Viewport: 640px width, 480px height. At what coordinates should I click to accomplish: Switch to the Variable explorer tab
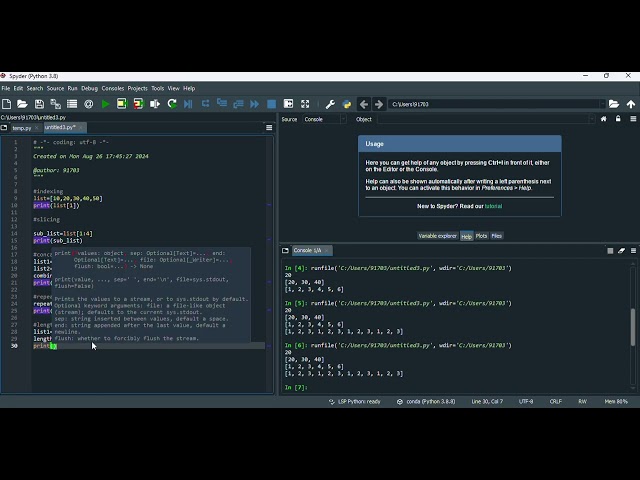(438, 236)
